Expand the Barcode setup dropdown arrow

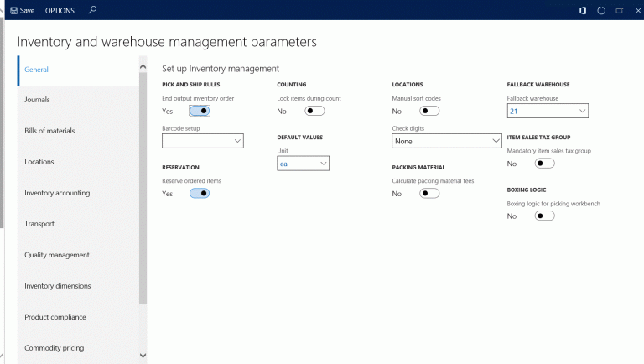coord(237,141)
